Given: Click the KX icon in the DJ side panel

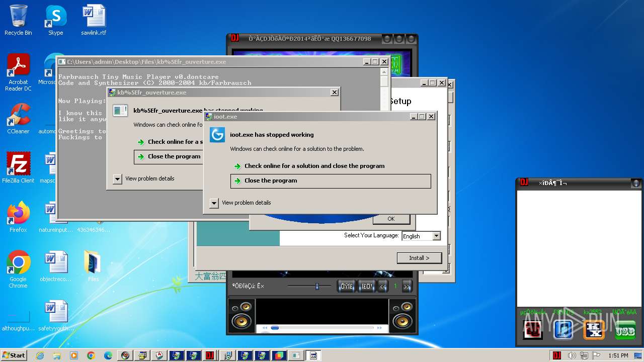Looking at the screenshot, I should pyautogui.click(x=594, y=330).
